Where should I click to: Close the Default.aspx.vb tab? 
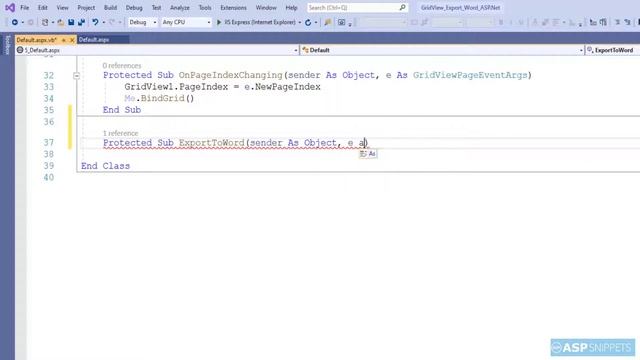[72, 40]
